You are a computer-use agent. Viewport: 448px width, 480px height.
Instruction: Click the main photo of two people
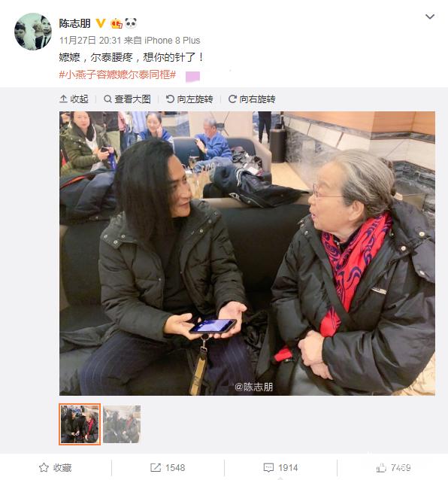[247, 254]
